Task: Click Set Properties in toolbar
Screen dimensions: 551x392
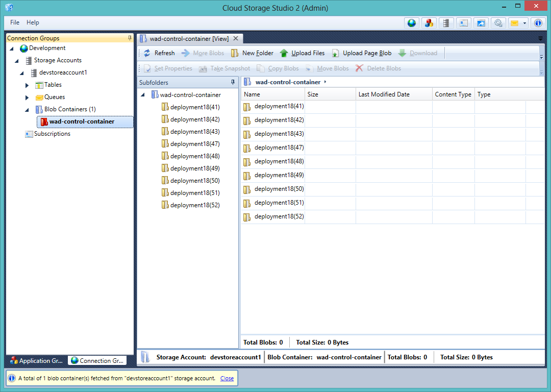Action: (168, 68)
